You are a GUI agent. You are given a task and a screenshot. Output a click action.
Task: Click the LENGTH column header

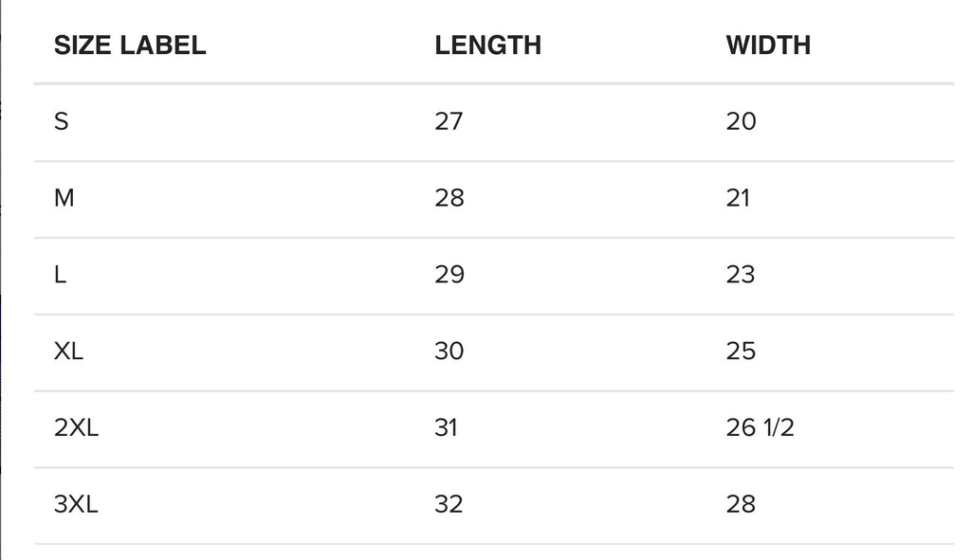(487, 45)
